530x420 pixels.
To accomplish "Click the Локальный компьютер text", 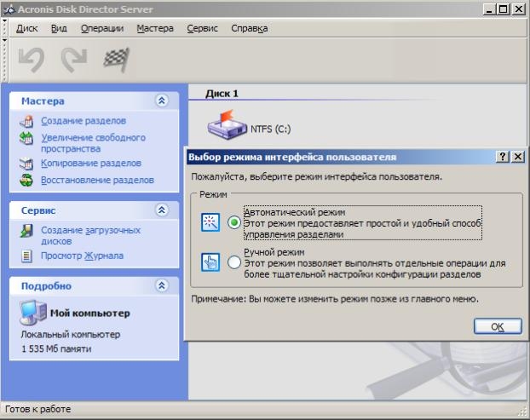I will [71, 335].
